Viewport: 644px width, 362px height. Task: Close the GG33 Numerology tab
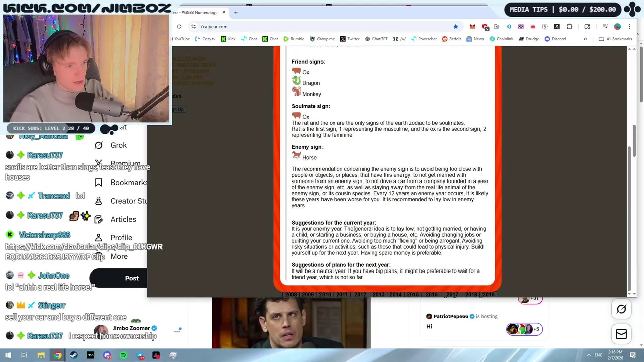pyautogui.click(x=224, y=12)
